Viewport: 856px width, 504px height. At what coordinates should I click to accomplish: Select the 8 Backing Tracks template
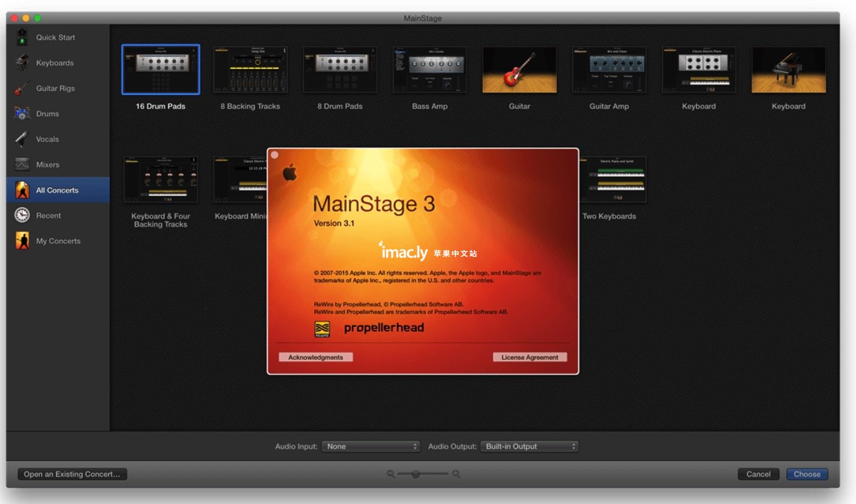250,70
